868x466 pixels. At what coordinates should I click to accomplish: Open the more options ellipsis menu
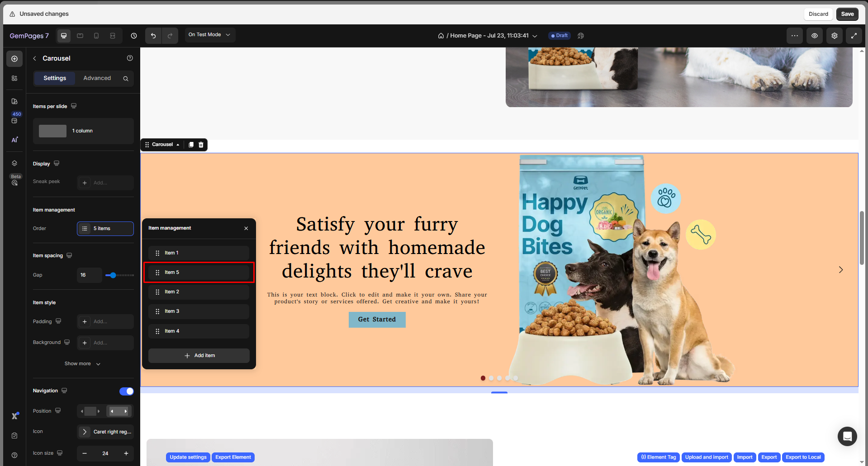point(795,36)
